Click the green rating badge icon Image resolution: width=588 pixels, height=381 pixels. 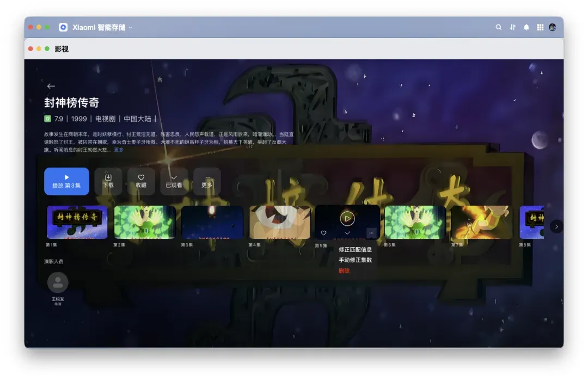[47, 119]
